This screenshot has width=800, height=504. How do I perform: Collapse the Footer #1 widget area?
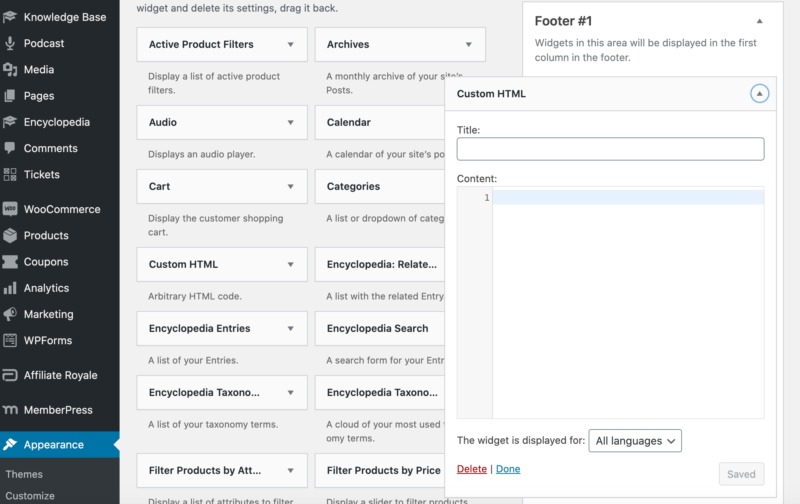click(759, 20)
